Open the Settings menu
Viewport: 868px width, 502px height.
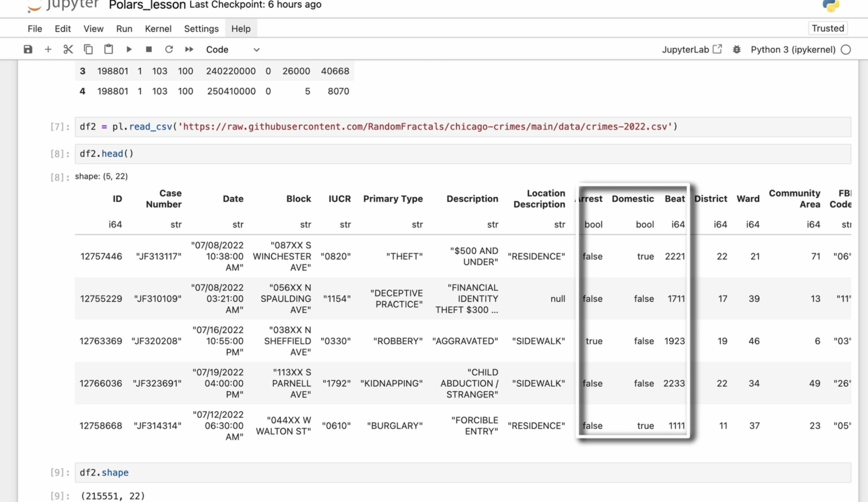(x=201, y=29)
